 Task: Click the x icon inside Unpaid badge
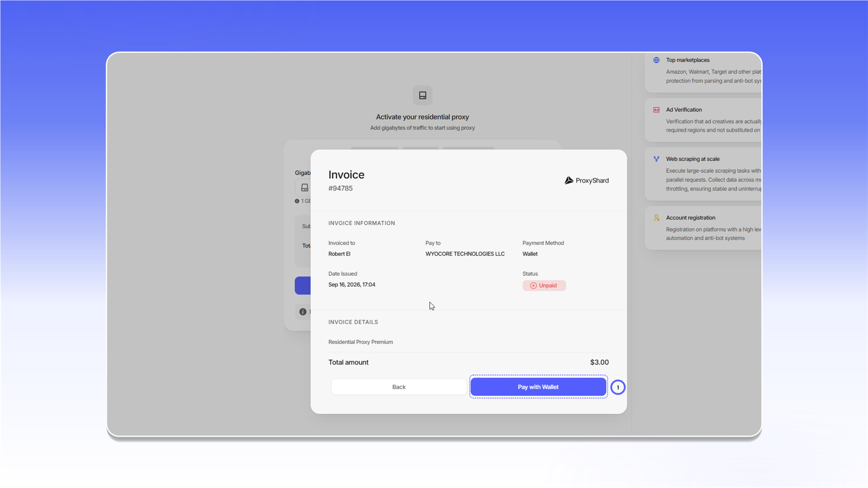pyautogui.click(x=533, y=286)
